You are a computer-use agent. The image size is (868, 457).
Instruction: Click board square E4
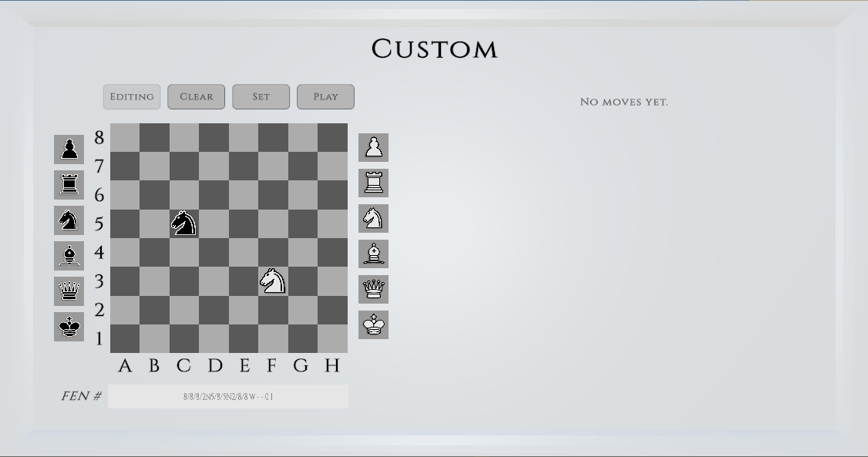244,252
